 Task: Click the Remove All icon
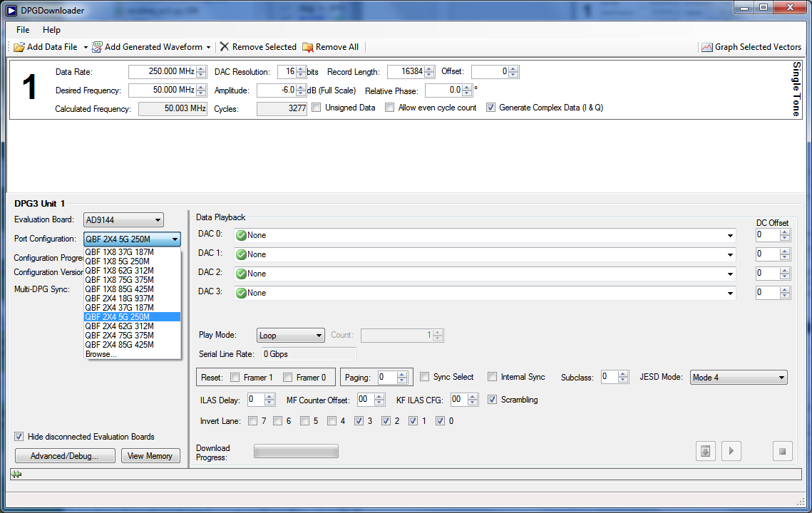click(x=308, y=47)
